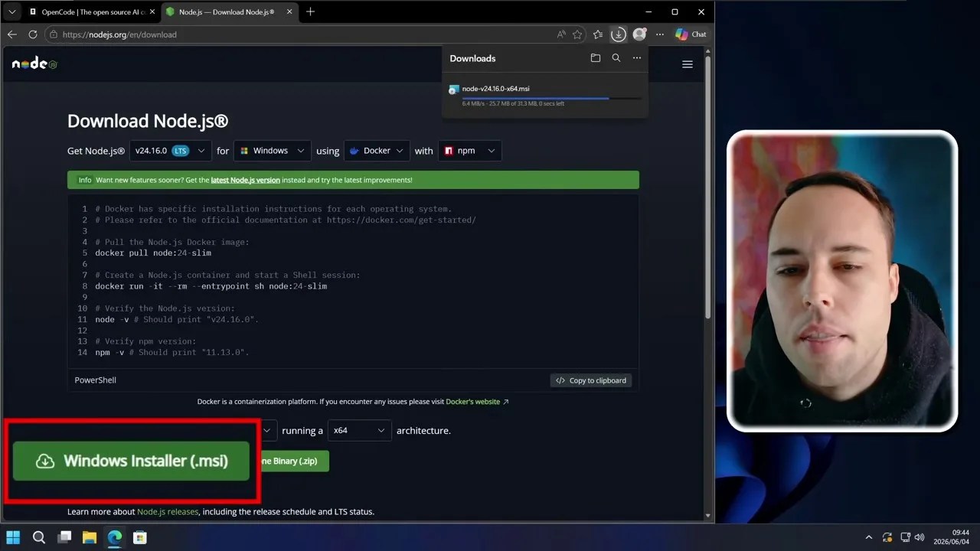The image size is (980, 551).
Task: Click the address bar URL field
Action: [306, 34]
